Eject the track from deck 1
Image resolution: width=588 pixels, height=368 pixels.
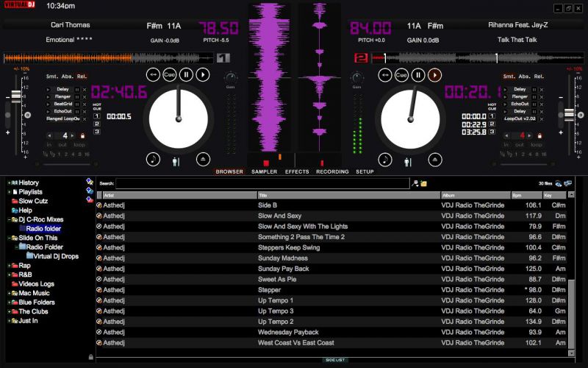[203, 159]
